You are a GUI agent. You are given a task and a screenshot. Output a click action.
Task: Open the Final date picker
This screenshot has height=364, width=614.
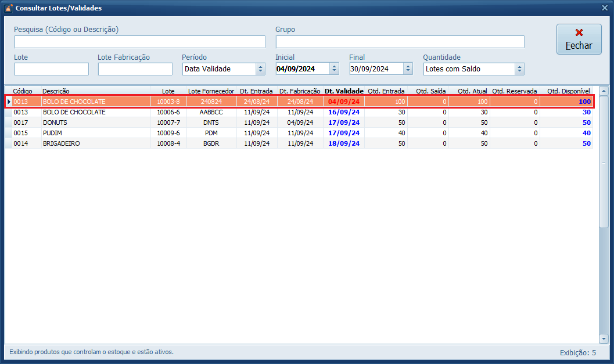[408, 69]
